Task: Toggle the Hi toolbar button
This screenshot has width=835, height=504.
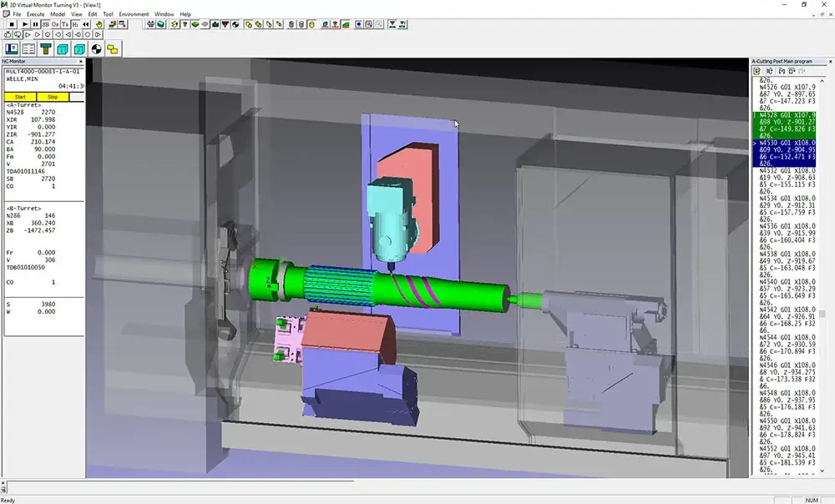Action: click(76, 24)
